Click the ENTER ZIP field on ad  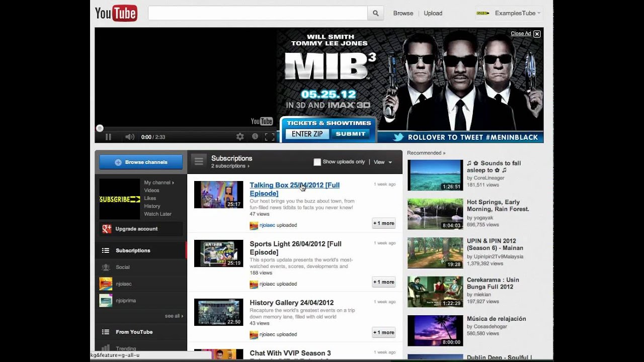(307, 134)
